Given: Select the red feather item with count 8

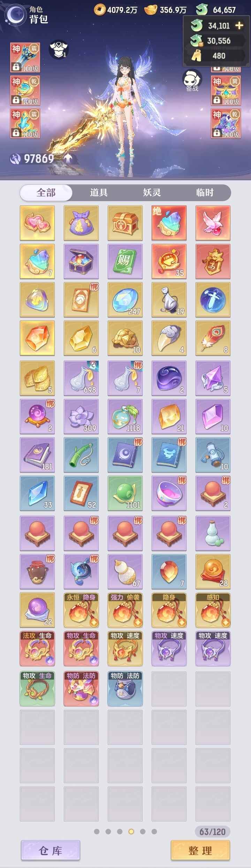Looking at the screenshot, I should [x=213, y=338].
